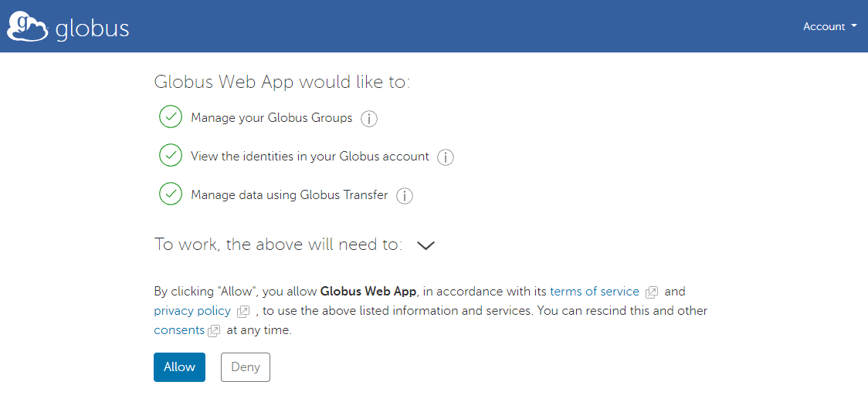Viewport: 868px width, 412px height.
Task: Click green checkmark beside View the identities
Action: pos(171,156)
